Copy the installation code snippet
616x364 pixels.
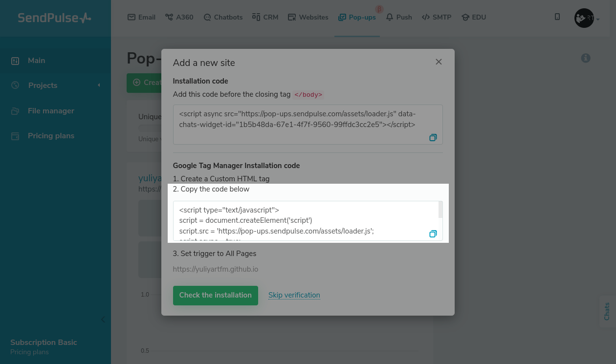pyautogui.click(x=433, y=138)
